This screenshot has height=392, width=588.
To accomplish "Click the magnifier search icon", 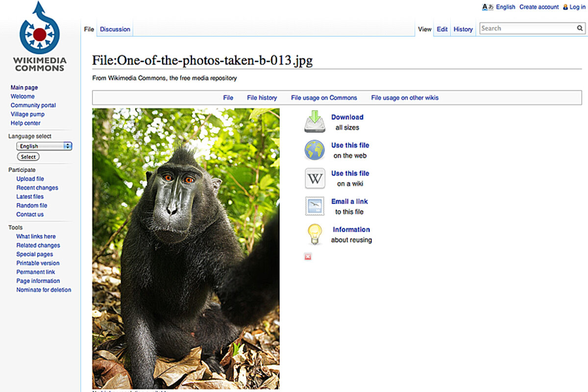I will (x=580, y=28).
